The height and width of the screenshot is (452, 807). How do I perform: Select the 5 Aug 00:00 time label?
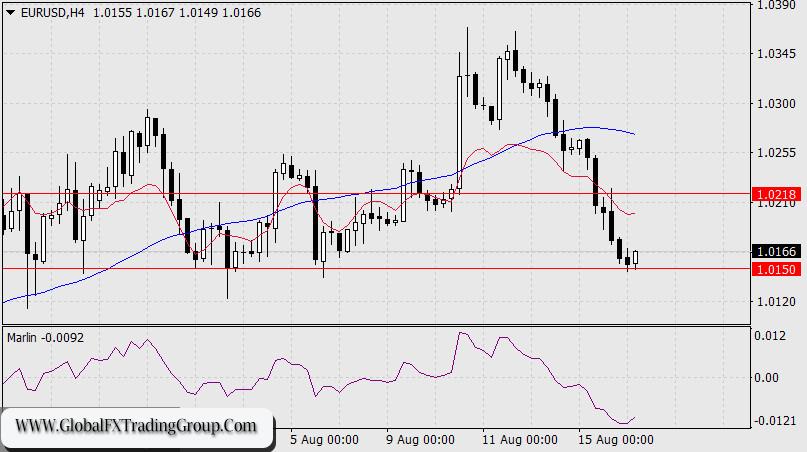pos(324,440)
